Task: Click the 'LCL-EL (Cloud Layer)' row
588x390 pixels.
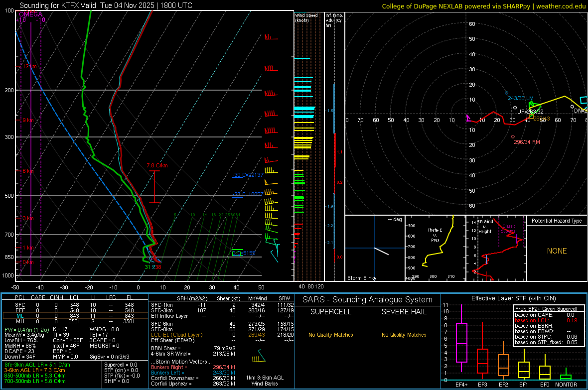Action: pyautogui.click(x=222, y=335)
